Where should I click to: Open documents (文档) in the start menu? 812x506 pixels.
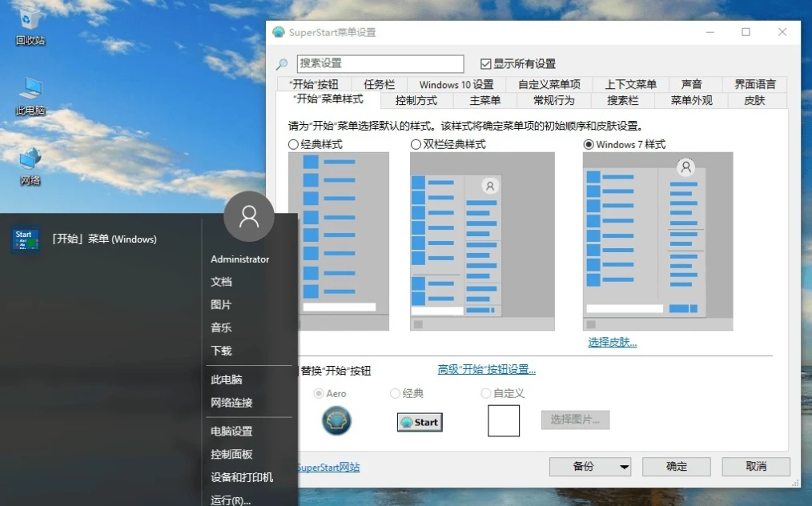point(221,282)
